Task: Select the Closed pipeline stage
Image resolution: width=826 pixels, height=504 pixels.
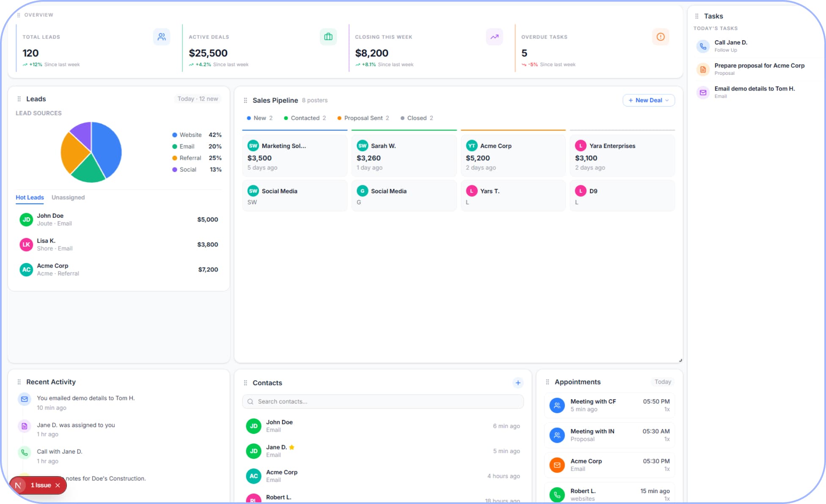Action: point(417,118)
